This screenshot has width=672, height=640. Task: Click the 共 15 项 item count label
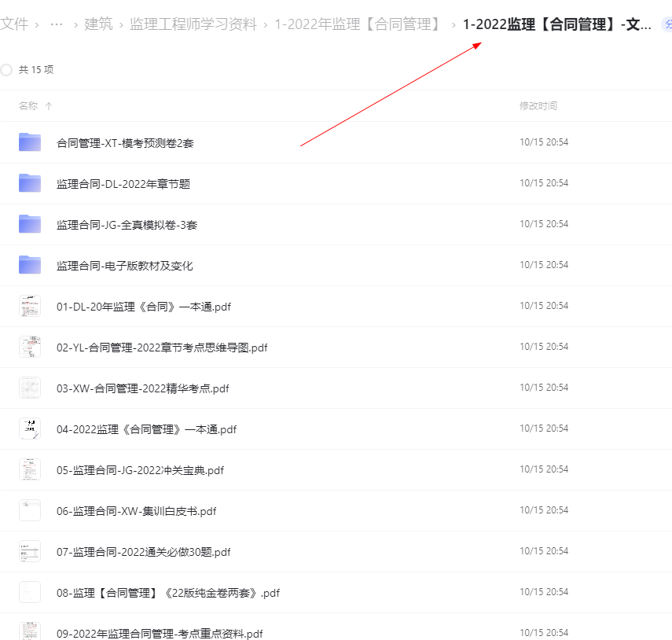coord(36,69)
